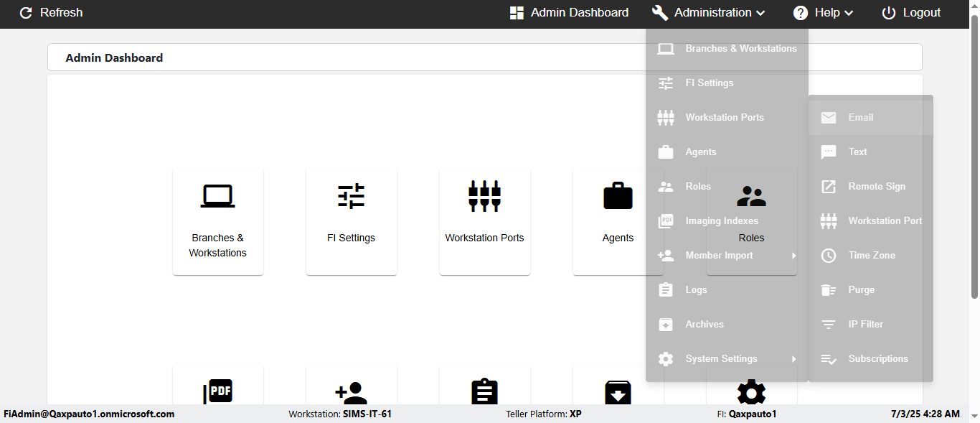Open IP Filter in System Settings submenu
Viewport: 980px width, 423px height.
[871, 325]
